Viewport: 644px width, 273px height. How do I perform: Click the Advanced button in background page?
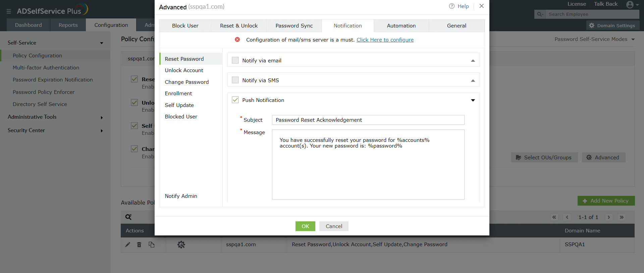click(x=604, y=158)
